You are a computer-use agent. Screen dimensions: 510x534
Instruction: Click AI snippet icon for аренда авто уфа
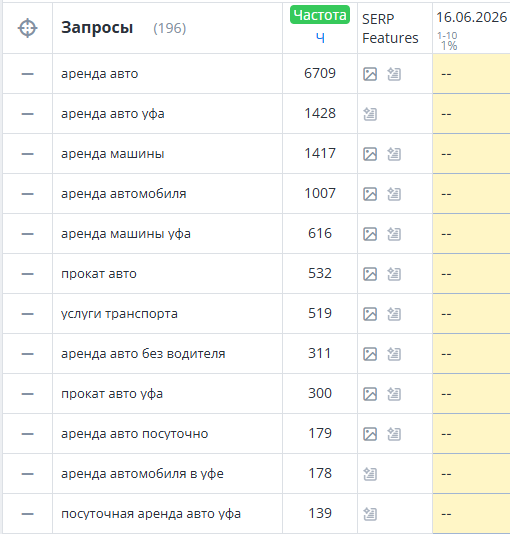point(370,114)
